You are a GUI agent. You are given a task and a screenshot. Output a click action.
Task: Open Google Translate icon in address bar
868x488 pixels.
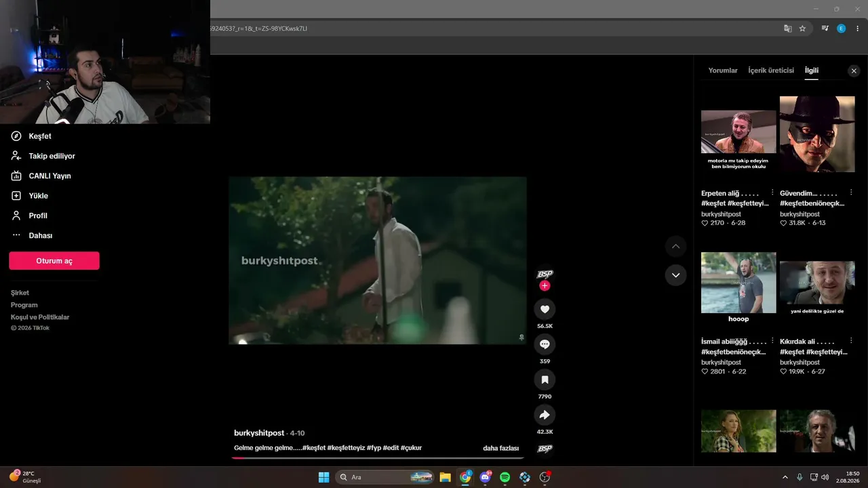coord(787,28)
